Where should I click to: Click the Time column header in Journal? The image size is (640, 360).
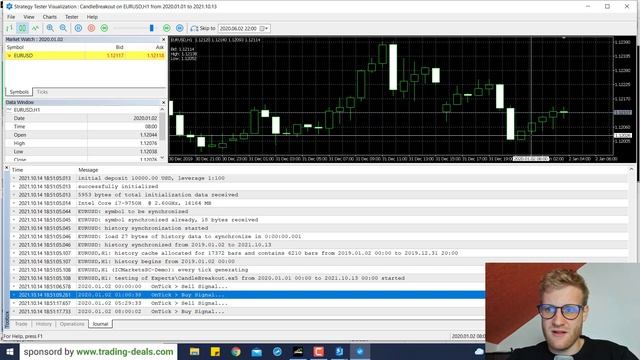tap(18, 170)
